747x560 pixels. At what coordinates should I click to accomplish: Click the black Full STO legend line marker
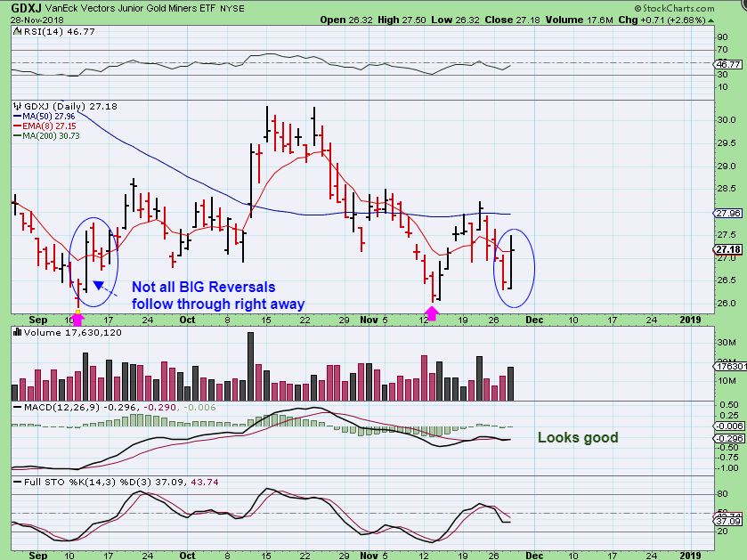tap(18, 483)
